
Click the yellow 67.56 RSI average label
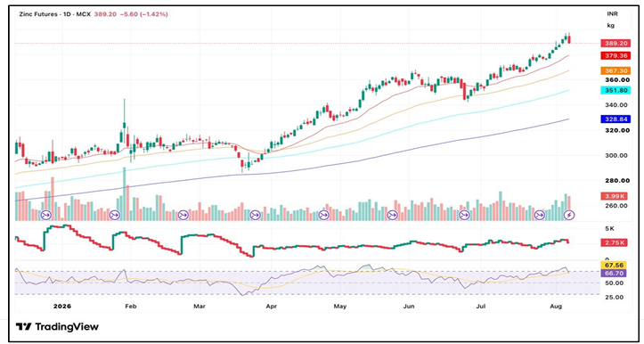point(613,266)
